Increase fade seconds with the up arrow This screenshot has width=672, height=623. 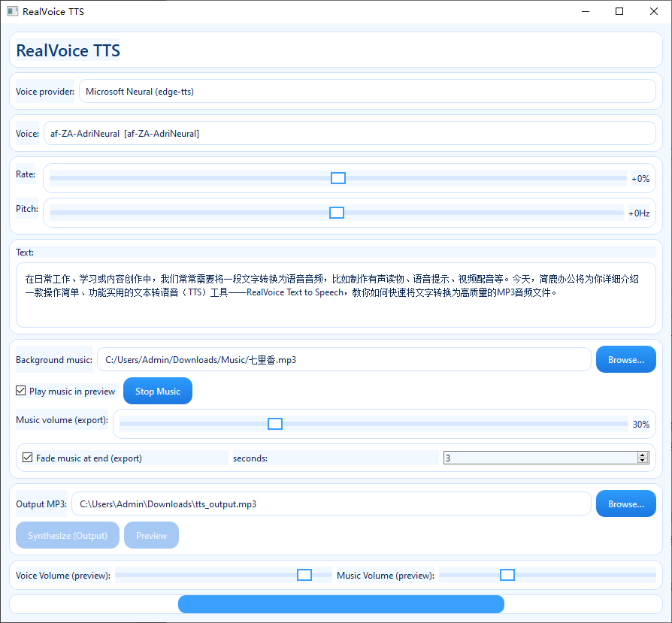[x=642, y=455]
